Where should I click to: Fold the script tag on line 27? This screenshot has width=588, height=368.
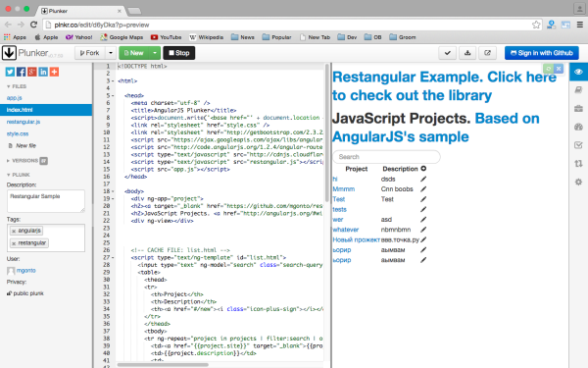coord(113,257)
